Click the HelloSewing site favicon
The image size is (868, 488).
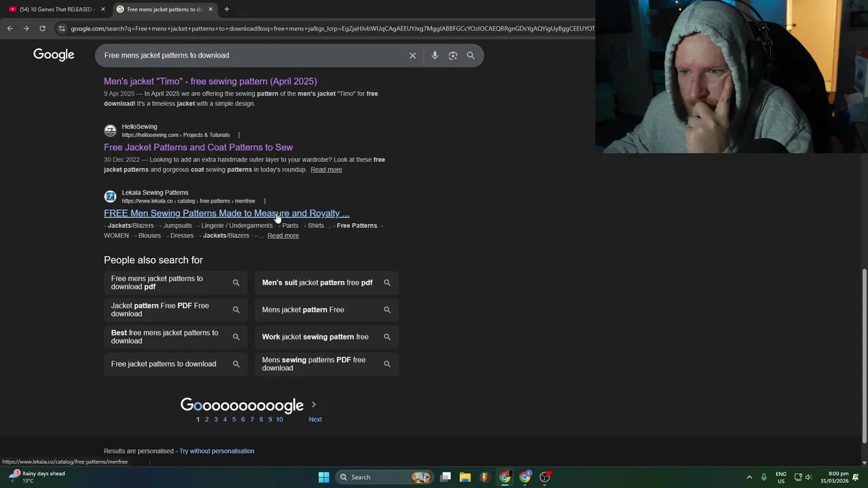[x=110, y=131]
